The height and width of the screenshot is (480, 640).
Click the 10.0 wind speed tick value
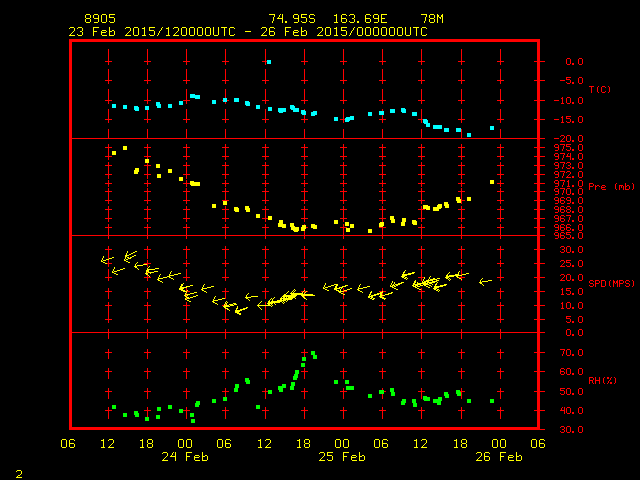(571, 306)
